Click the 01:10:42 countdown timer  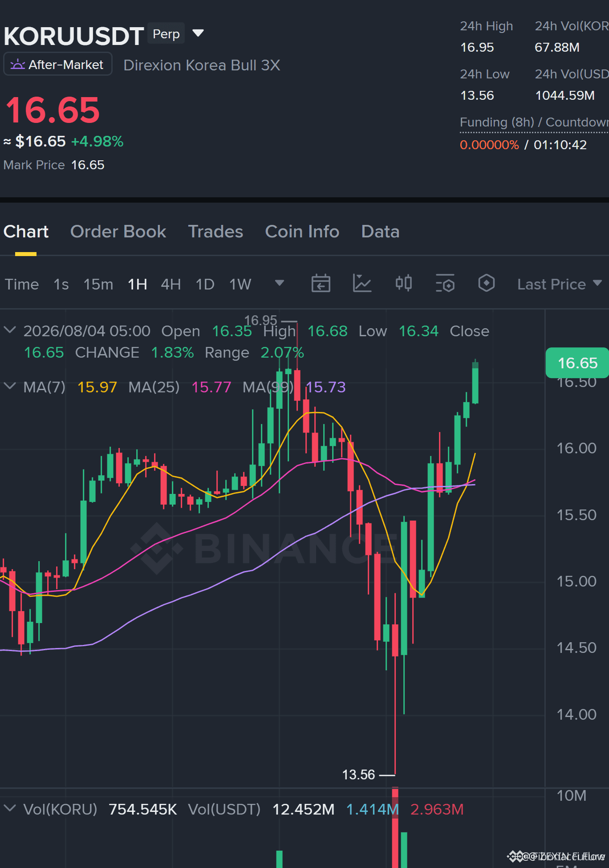[x=560, y=145]
